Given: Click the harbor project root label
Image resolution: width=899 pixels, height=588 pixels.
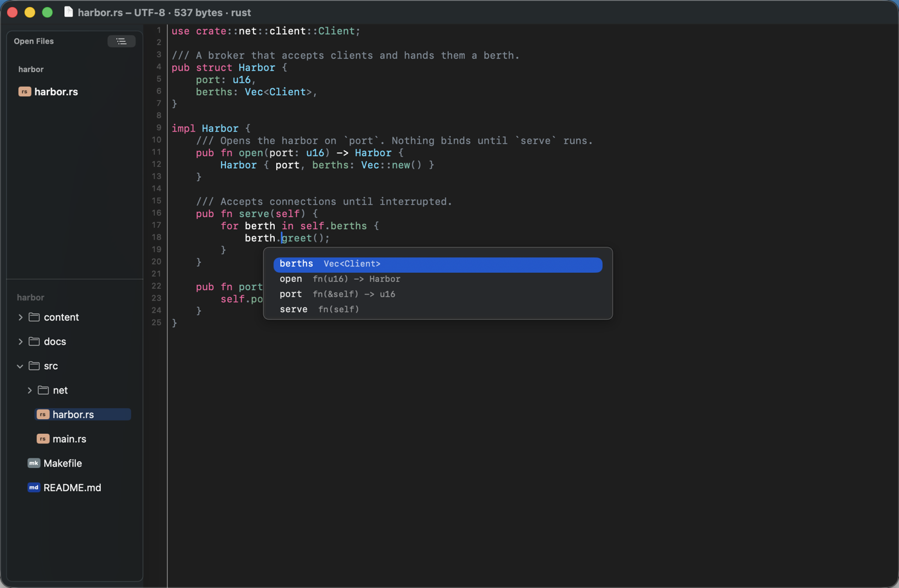Looking at the screenshot, I should [30, 298].
